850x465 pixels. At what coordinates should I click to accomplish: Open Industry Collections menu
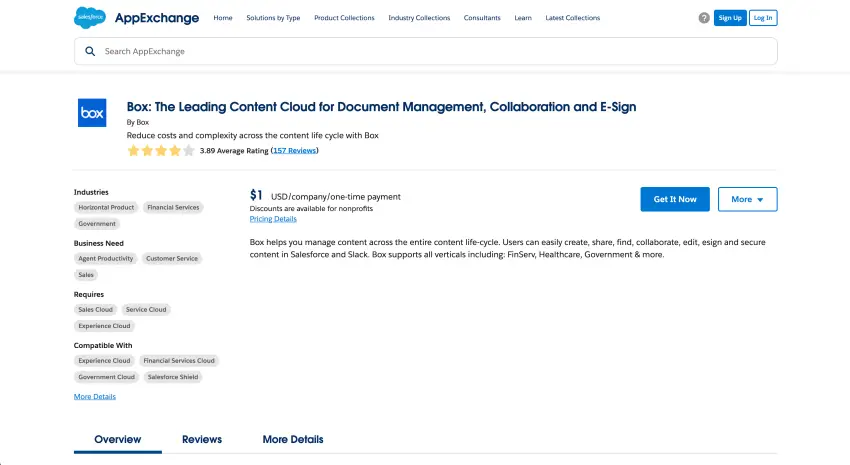419,18
